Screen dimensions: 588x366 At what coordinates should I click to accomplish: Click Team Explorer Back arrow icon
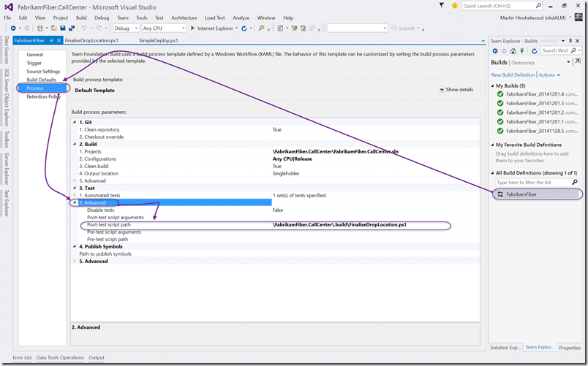495,51
